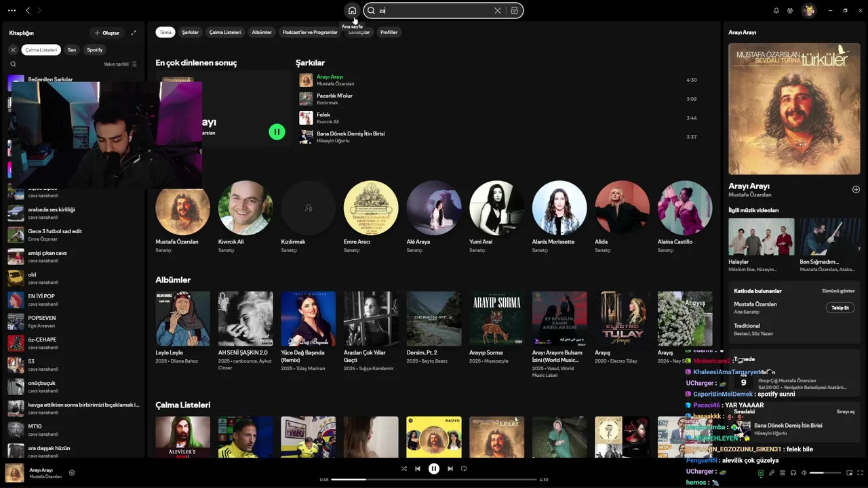Play the song Pazarlık M'olur

498,99
